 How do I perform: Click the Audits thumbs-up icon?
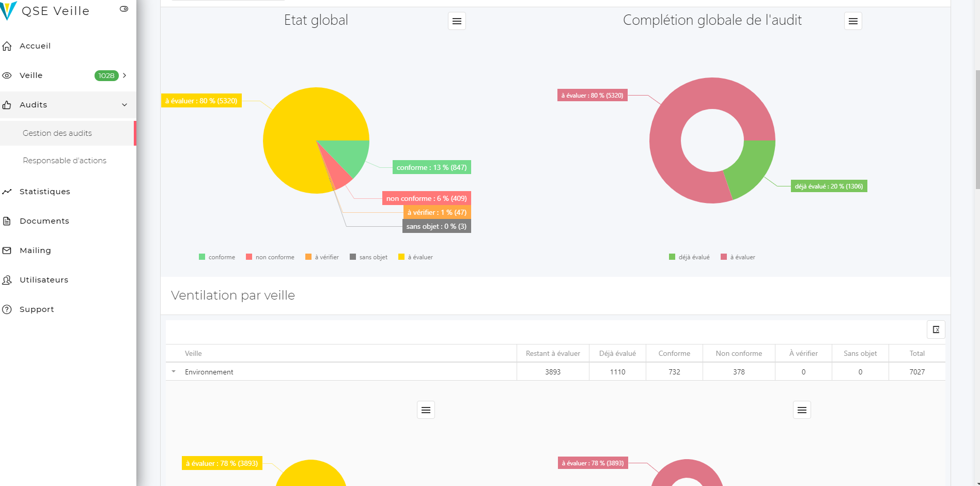tap(7, 105)
